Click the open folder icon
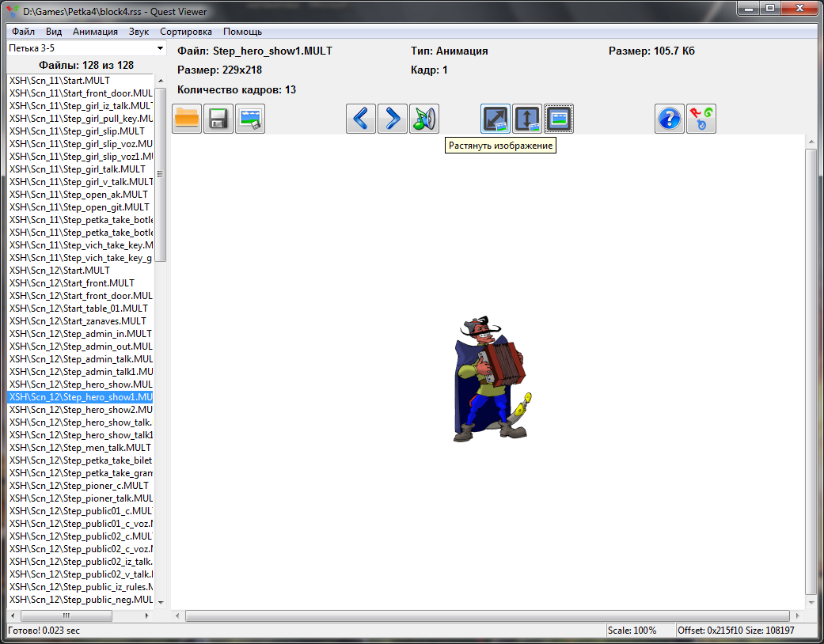 187,119
